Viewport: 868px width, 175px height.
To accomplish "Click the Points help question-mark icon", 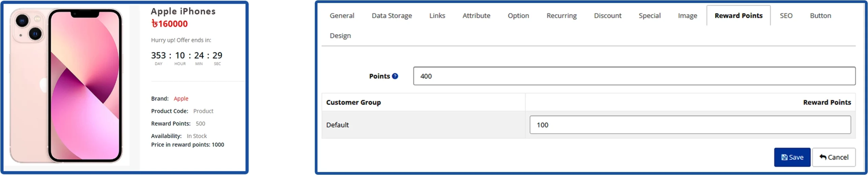I will pyautogui.click(x=395, y=76).
